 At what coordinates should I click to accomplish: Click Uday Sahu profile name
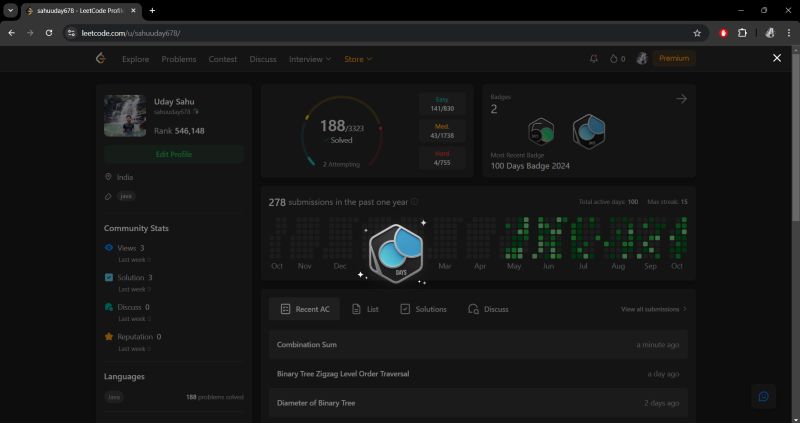[x=174, y=102]
